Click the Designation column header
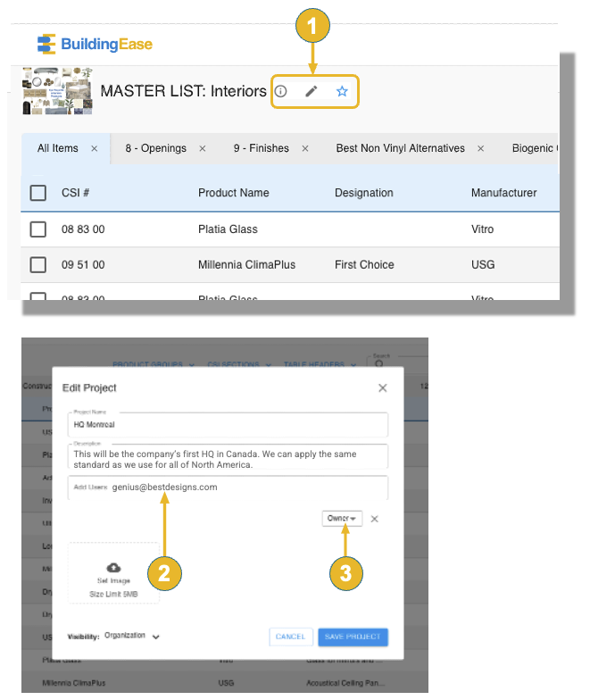This screenshot has height=700, width=590. tap(364, 193)
